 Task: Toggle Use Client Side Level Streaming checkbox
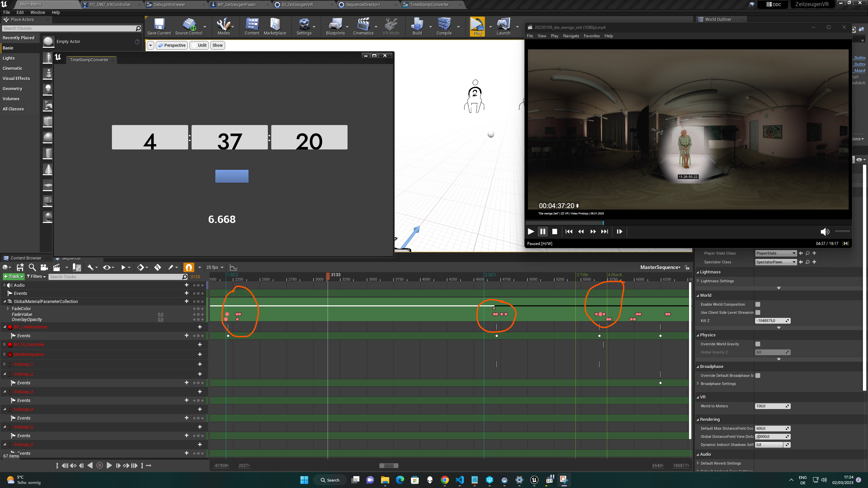(x=758, y=312)
